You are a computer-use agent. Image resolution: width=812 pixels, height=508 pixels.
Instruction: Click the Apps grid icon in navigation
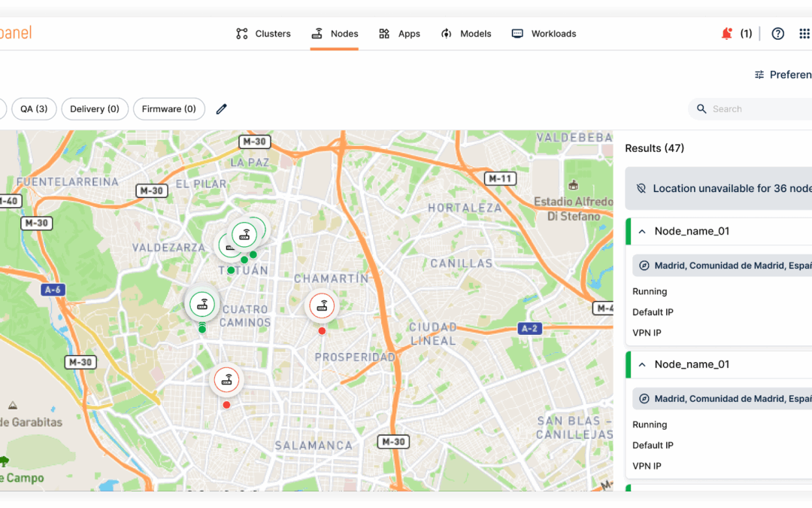coord(386,33)
